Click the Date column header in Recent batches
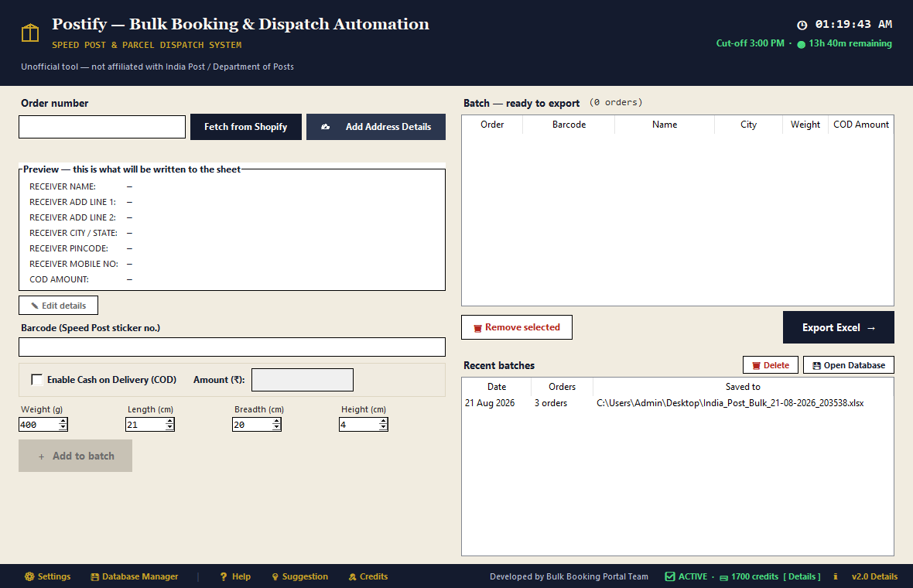913x588 pixels. [497, 387]
